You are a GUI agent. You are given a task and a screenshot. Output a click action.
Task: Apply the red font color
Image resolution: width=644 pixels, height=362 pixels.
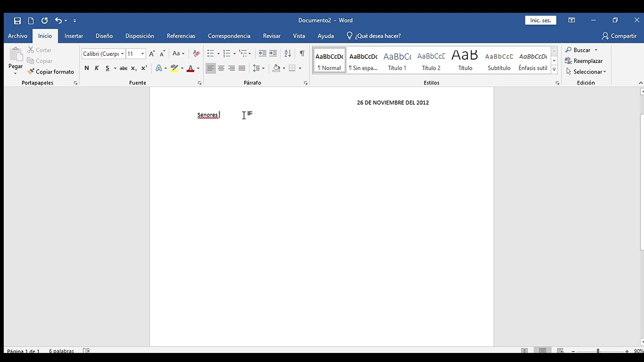pyautogui.click(x=190, y=68)
